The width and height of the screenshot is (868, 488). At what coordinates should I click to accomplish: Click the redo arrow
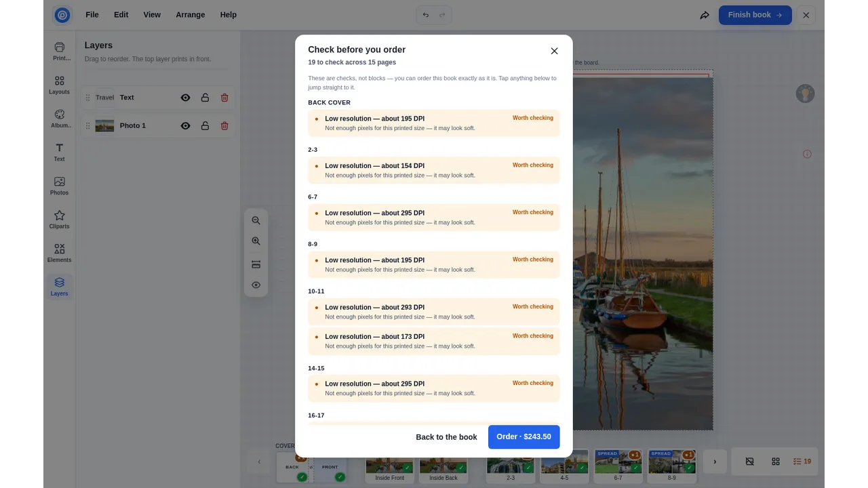[x=442, y=15]
